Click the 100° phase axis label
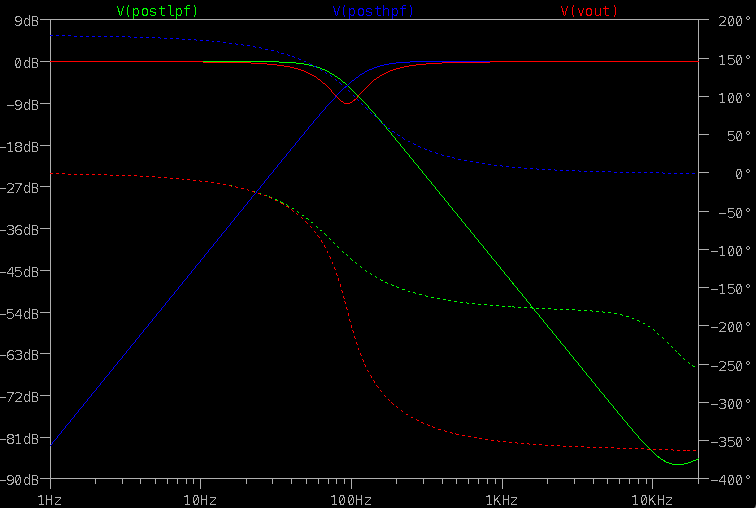The height and width of the screenshot is (508, 756). [734, 98]
